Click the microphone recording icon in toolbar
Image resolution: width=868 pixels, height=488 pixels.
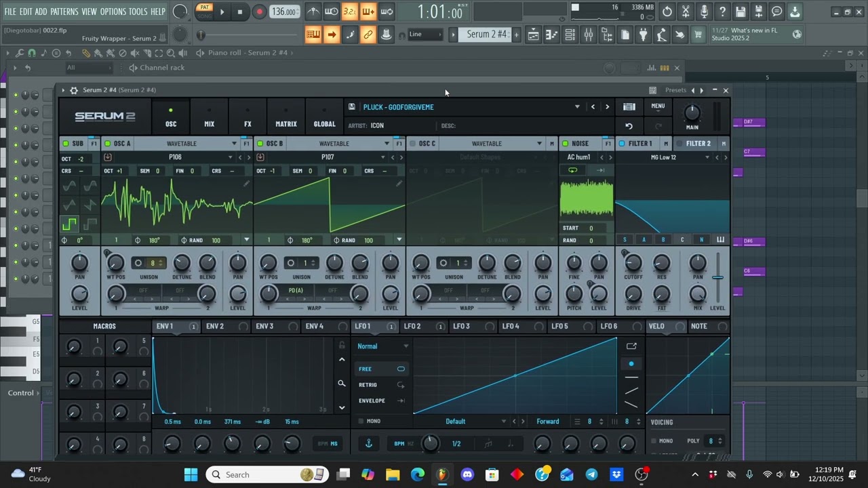coord(704,12)
